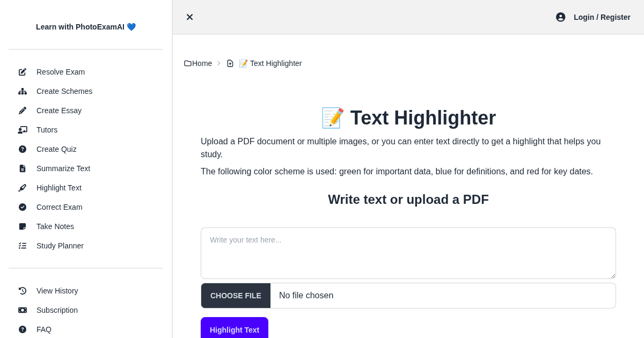Click the Login / Register link
This screenshot has height=338, width=644.
(602, 17)
